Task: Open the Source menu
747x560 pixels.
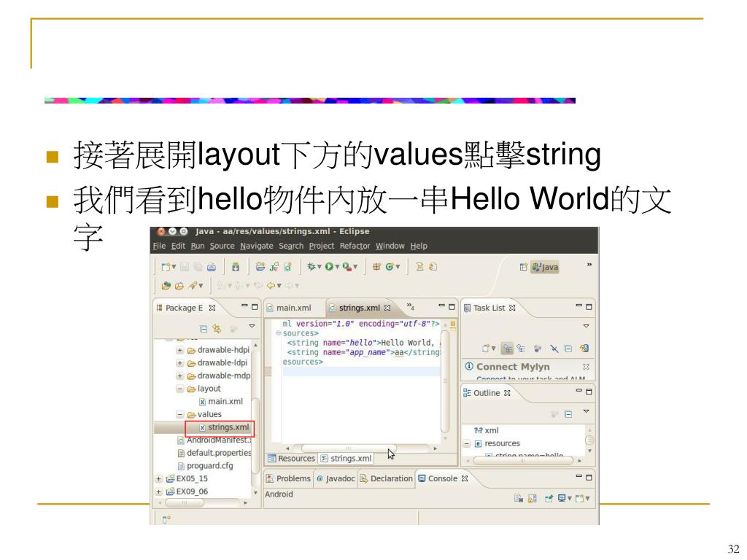Action: point(222,246)
